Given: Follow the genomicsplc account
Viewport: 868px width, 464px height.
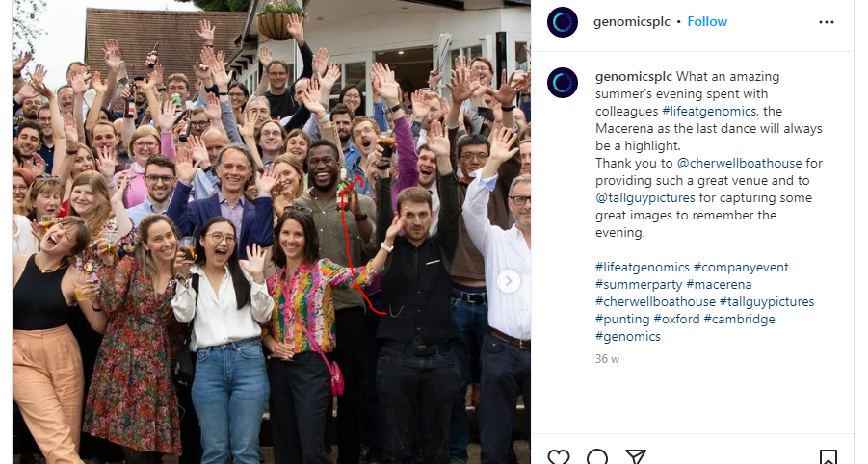Looking at the screenshot, I should pos(707,21).
